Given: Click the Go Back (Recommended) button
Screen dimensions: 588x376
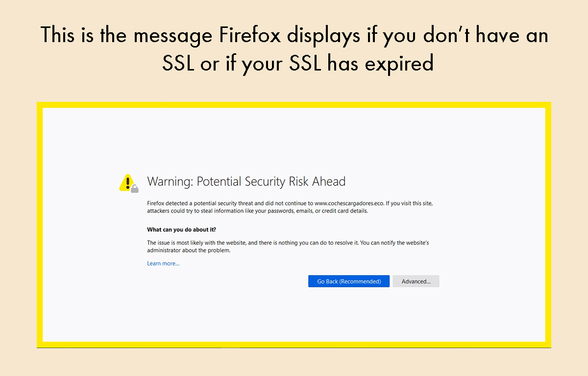Looking at the screenshot, I should pos(349,281).
